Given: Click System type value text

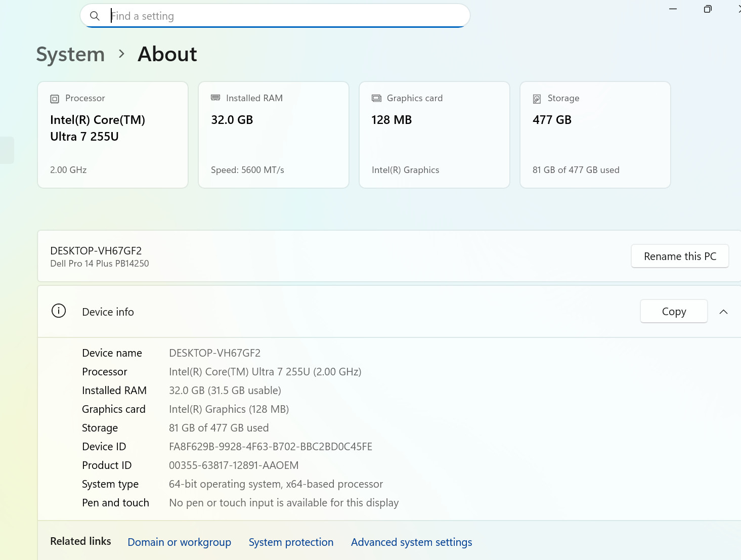Looking at the screenshot, I should coord(276,484).
